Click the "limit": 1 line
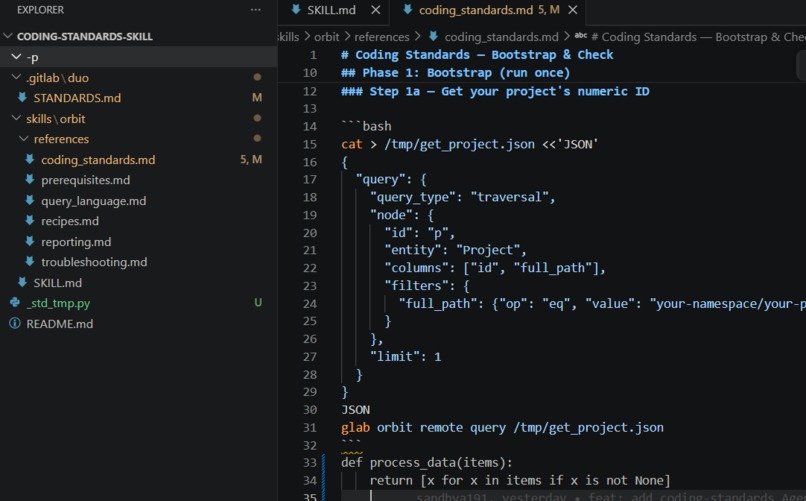The height and width of the screenshot is (501, 806). coord(406,356)
